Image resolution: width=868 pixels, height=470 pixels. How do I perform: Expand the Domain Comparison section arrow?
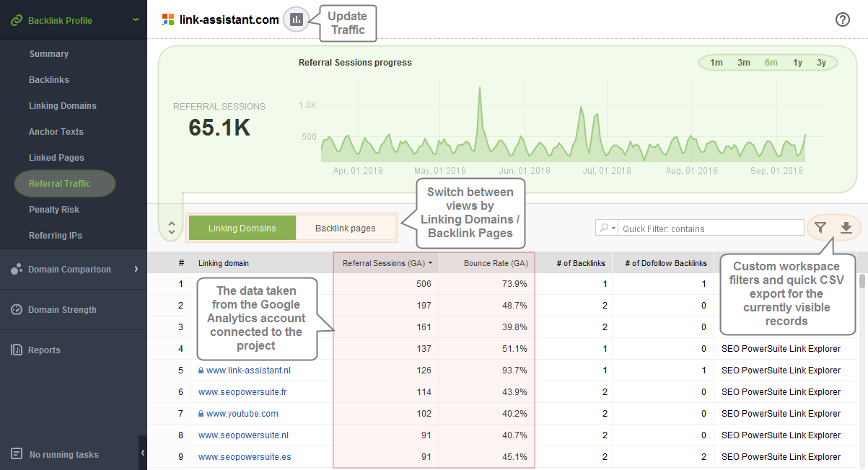tap(136, 269)
